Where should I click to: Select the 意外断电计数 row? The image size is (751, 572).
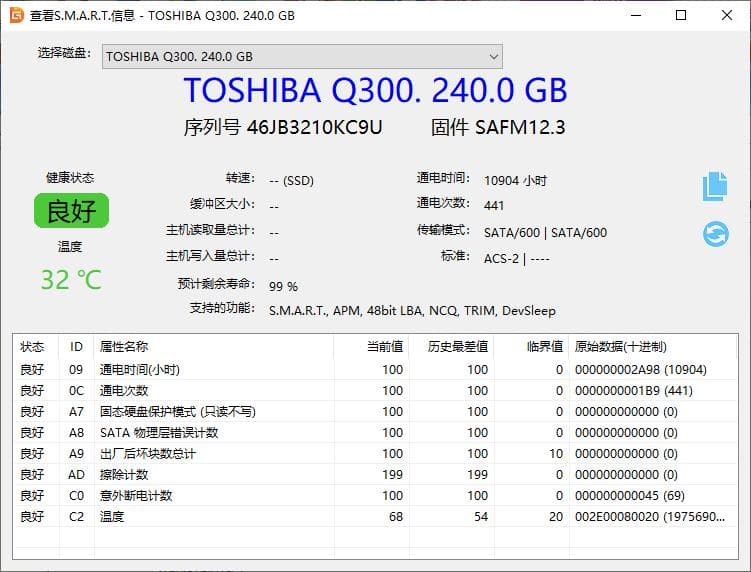click(376, 496)
